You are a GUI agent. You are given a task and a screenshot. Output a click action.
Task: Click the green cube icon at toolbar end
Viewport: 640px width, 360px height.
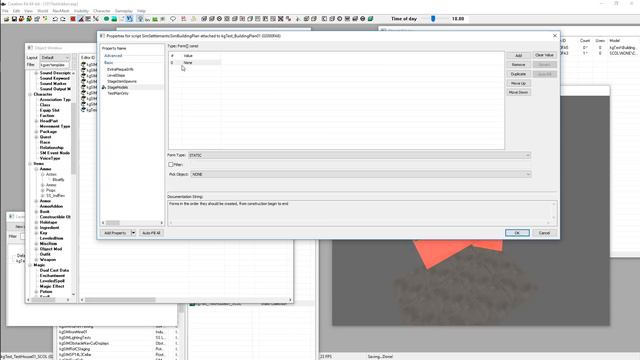pyautogui.click(x=370, y=19)
